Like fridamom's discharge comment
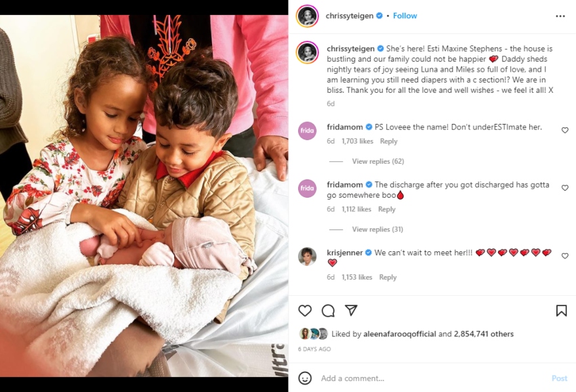576x392 pixels. pyautogui.click(x=565, y=188)
